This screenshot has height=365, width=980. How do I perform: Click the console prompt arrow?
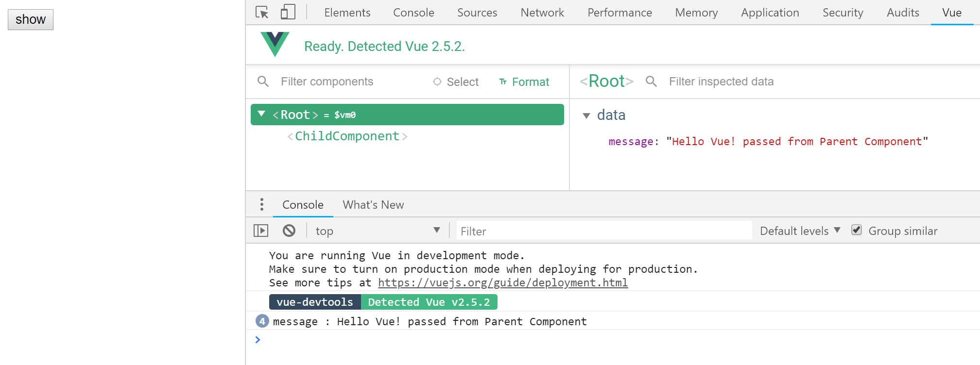click(x=258, y=340)
